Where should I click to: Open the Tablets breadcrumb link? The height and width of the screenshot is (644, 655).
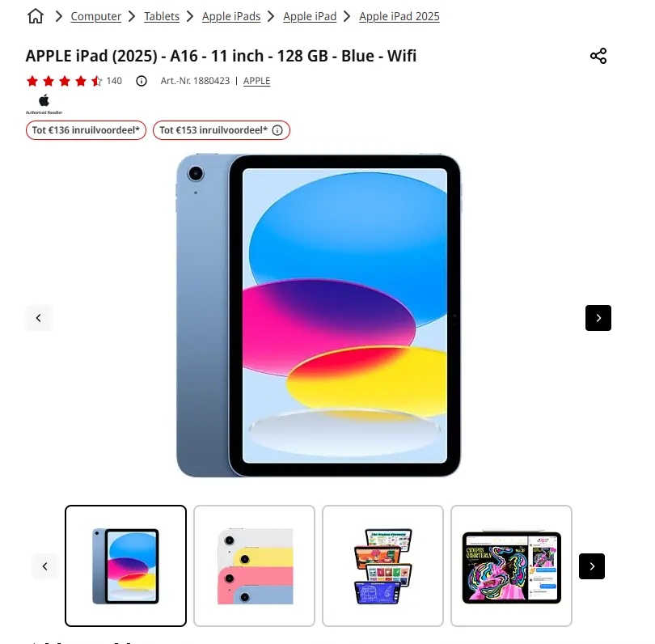click(162, 16)
